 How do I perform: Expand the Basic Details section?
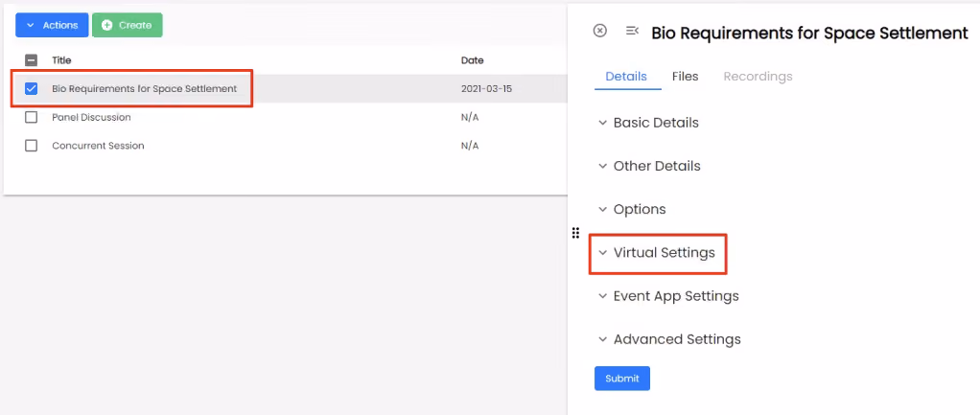pyautogui.click(x=649, y=123)
